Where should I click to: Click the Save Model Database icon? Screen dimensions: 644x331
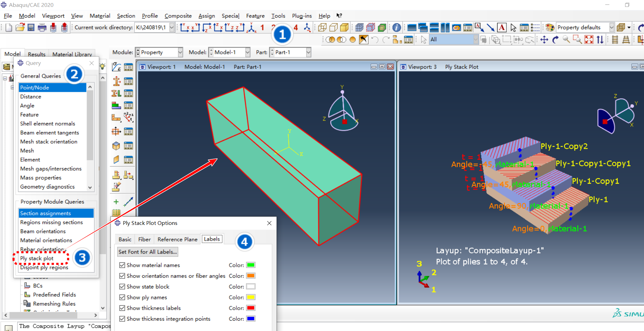tap(31, 27)
